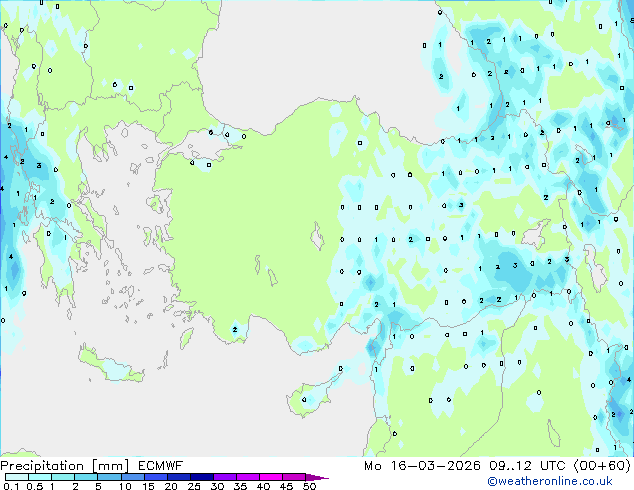The width and height of the screenshot is (634, 490).
Task: Click the 'Mo' weekday label
Action: [372, 466]
